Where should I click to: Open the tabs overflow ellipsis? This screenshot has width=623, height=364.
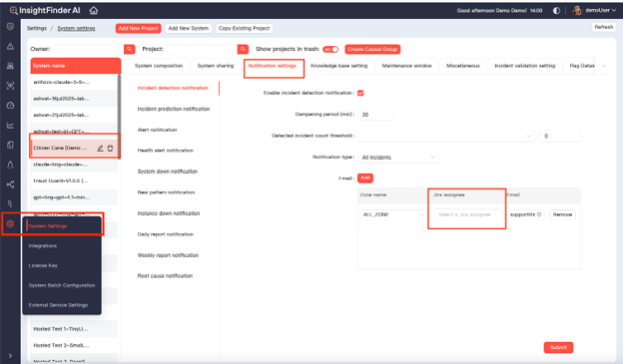point(603,66)
